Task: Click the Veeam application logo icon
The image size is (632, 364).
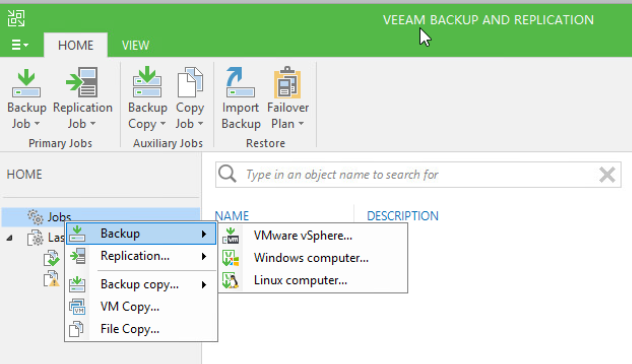Action: 16,18
